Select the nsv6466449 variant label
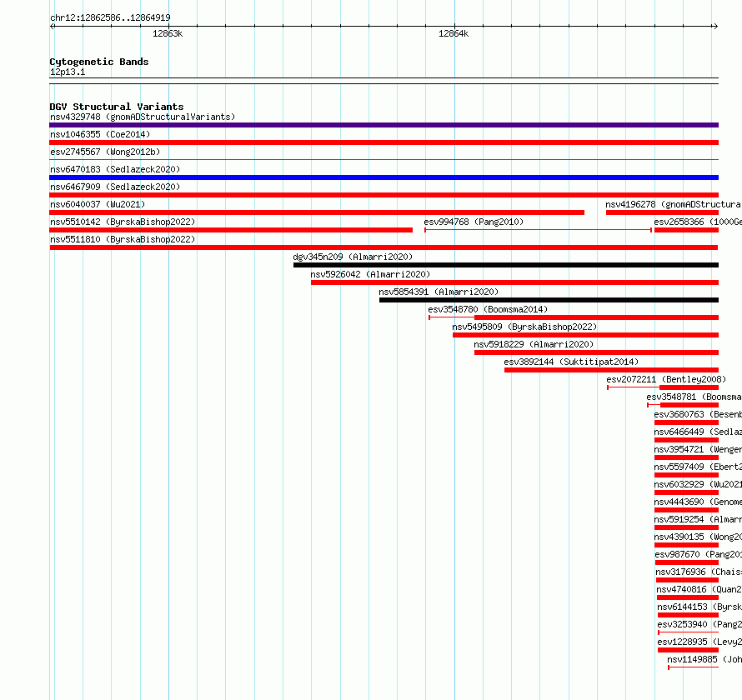The height and width of the screenshot is (700, 742). click(x=698, y=432)
